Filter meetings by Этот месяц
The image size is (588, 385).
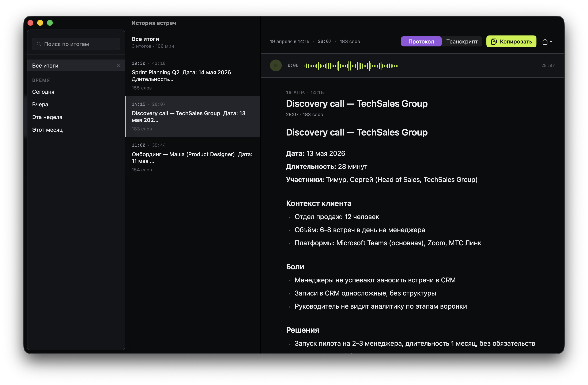pos(47,130)
